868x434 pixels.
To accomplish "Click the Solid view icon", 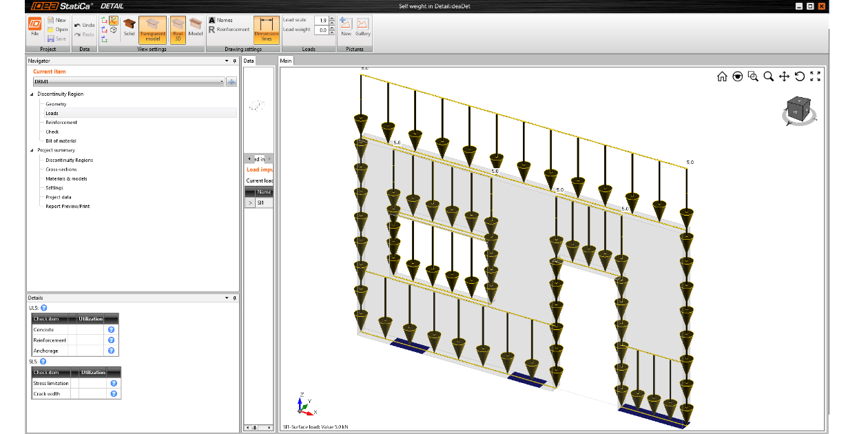I will pyautogui.click(x=129, y=27).
